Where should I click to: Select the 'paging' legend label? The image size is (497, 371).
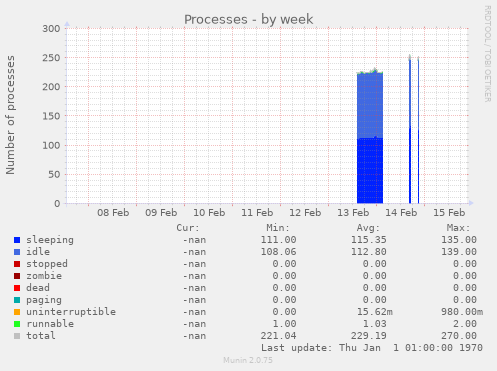coord(44,300)
